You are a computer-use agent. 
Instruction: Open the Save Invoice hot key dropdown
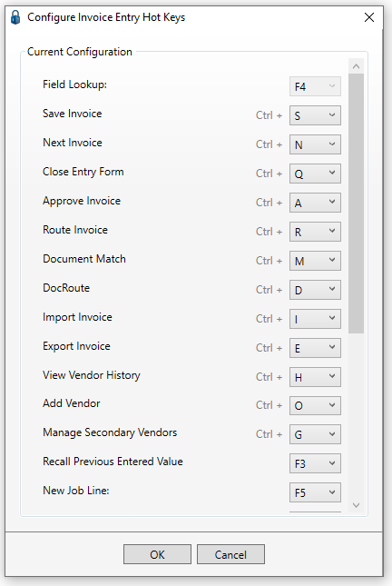coord(315,115)
